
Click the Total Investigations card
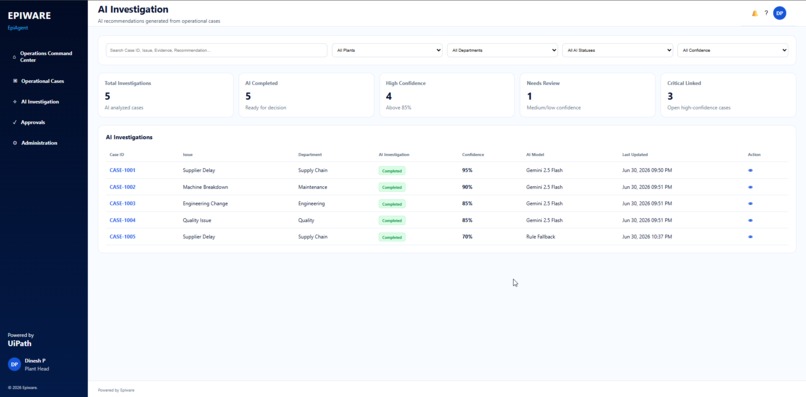(x=166, y=95)
